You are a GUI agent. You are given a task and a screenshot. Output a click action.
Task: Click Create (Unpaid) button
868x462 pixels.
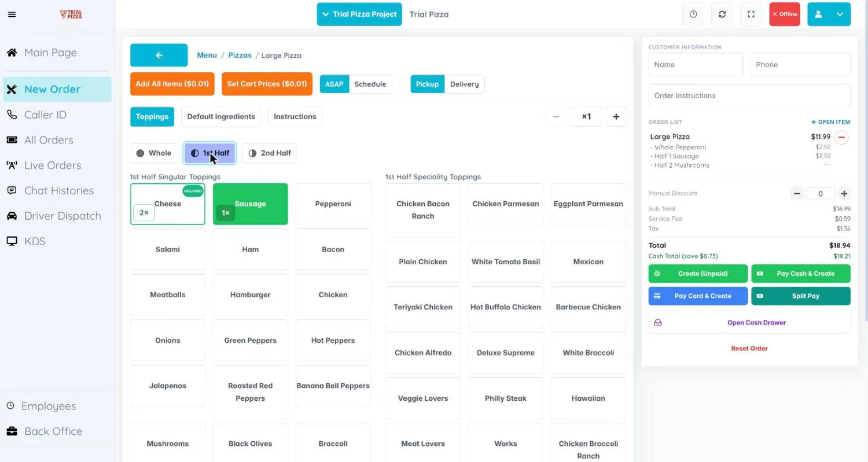pos(698,273)
